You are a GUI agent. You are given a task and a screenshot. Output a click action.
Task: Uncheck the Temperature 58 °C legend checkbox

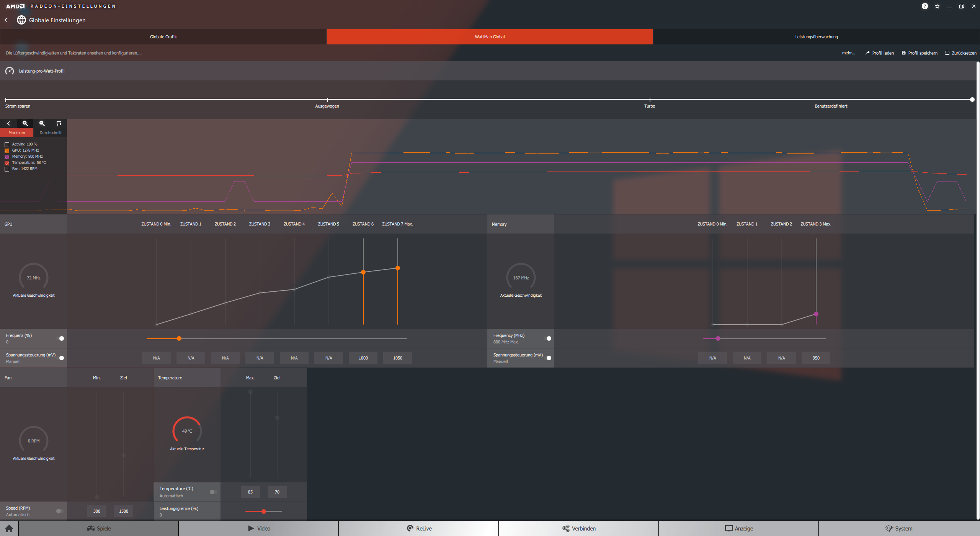tap(7, 163)
